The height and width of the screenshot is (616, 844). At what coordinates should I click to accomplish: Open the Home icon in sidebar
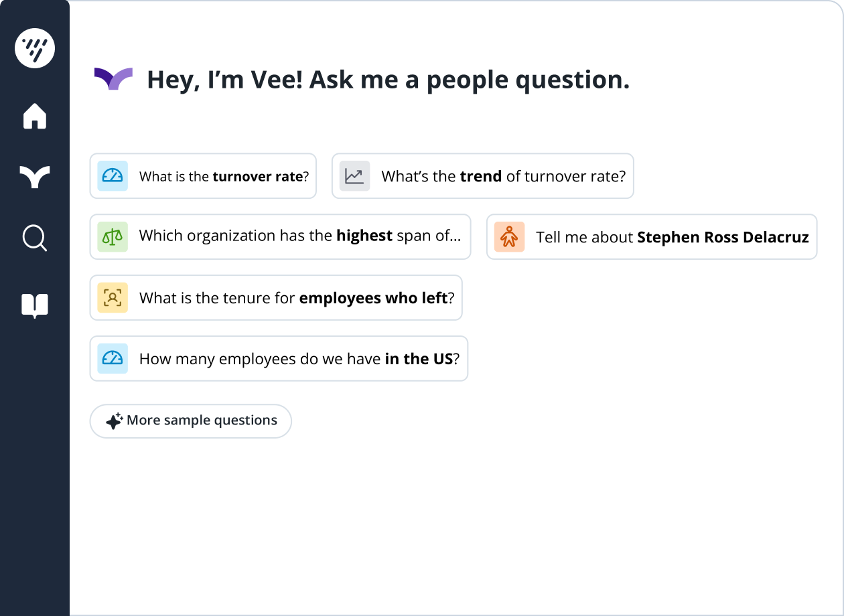coord(35,115)
